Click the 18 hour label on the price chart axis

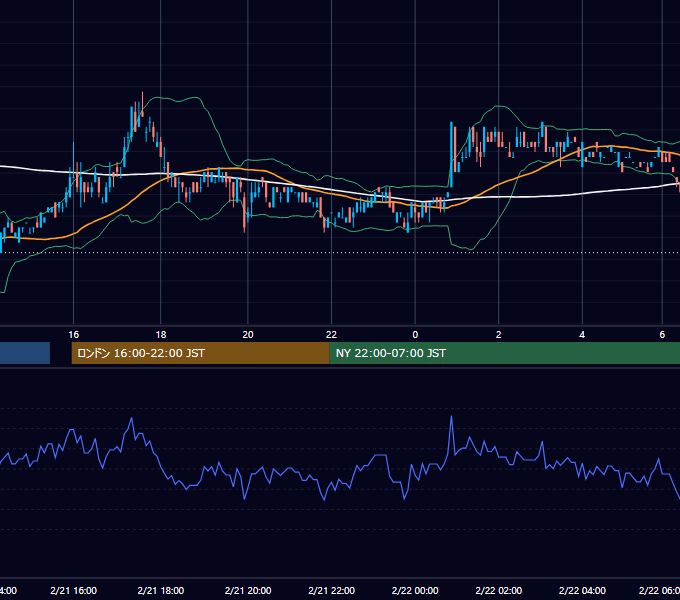point(161,335)
